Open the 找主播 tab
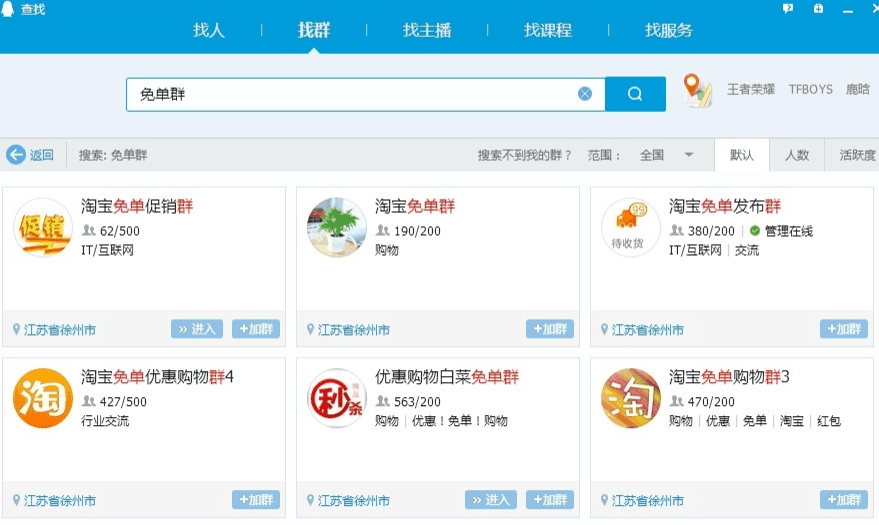Viewport: 879px width, 525px height. pos(427,30)
